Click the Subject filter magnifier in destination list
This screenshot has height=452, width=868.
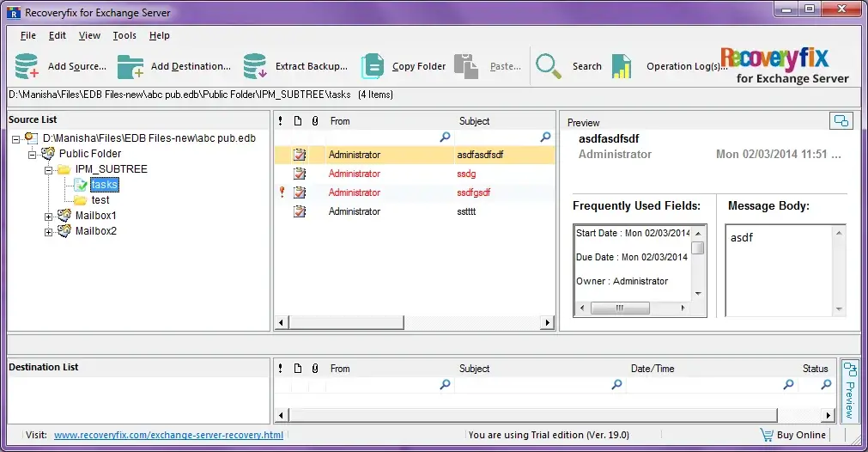(616, 384)
